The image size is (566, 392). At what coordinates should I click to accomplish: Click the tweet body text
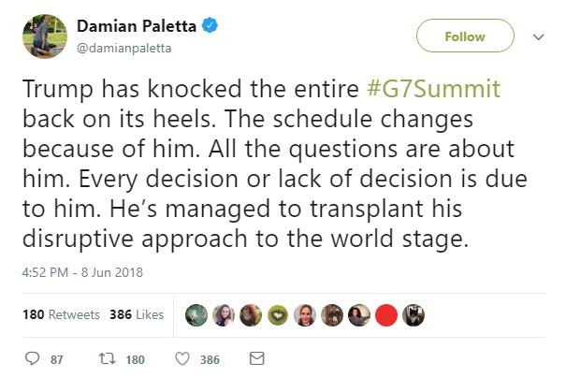click(271, 164)
